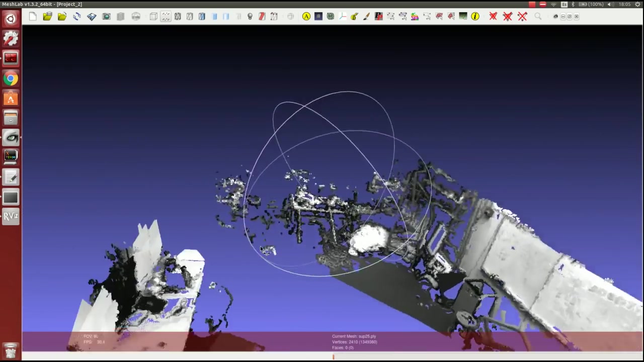
Task: Open the red terminal launcher icon
Action: click(x=11, y=58)
